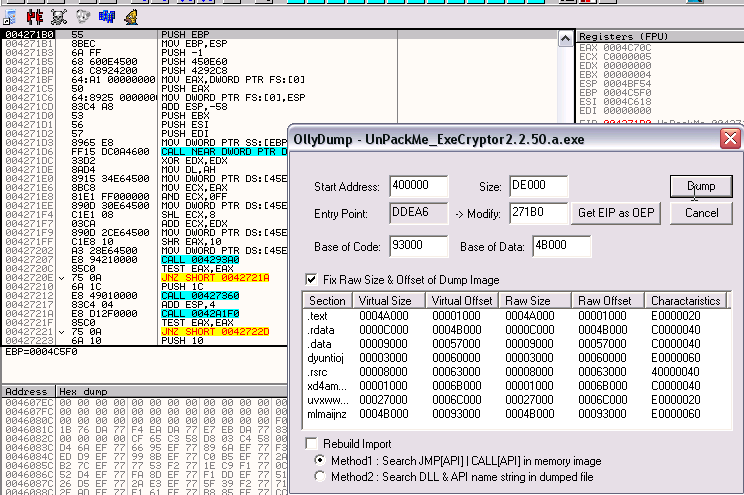The height and width of the screenshot is (495, 744).
Task: Click the gray skull toolbar icon
Action: coord(82,16)
